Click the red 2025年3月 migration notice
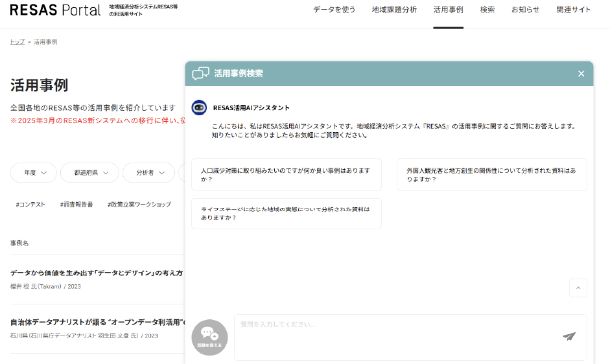Viewport: 610px width, 364px height. pos(98,120)
